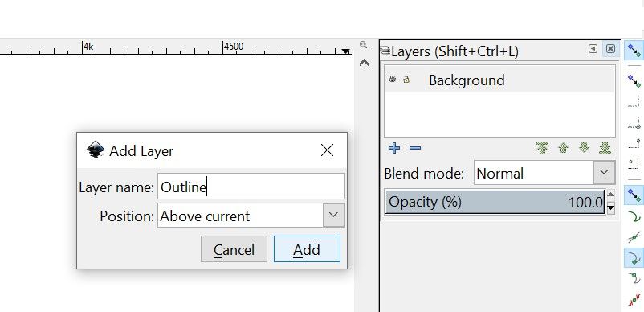Click the zoom magnifier icon by the ruler
This screenshot has height=312, width=644.
tap(363, 45)
